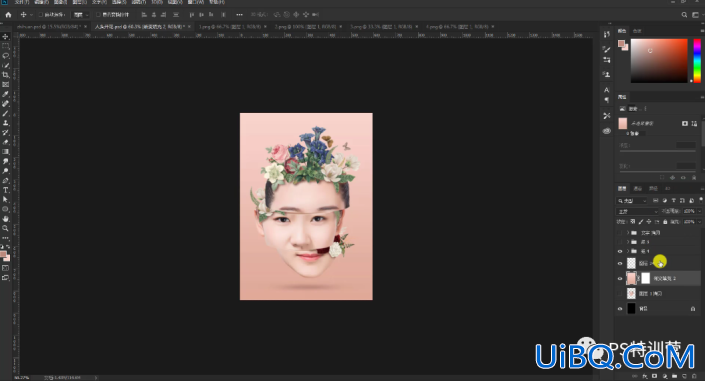
Task: Select the Type tool in the toolbar
Action: point(5,190)
